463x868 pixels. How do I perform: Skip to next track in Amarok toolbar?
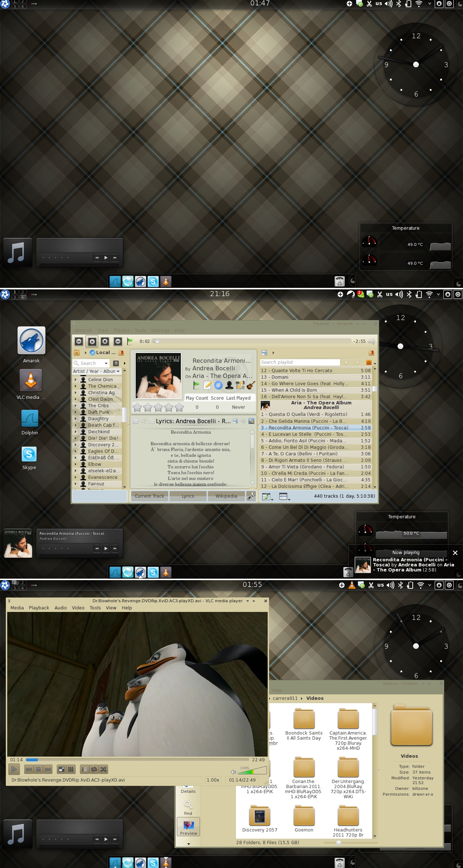click(118, 341)
